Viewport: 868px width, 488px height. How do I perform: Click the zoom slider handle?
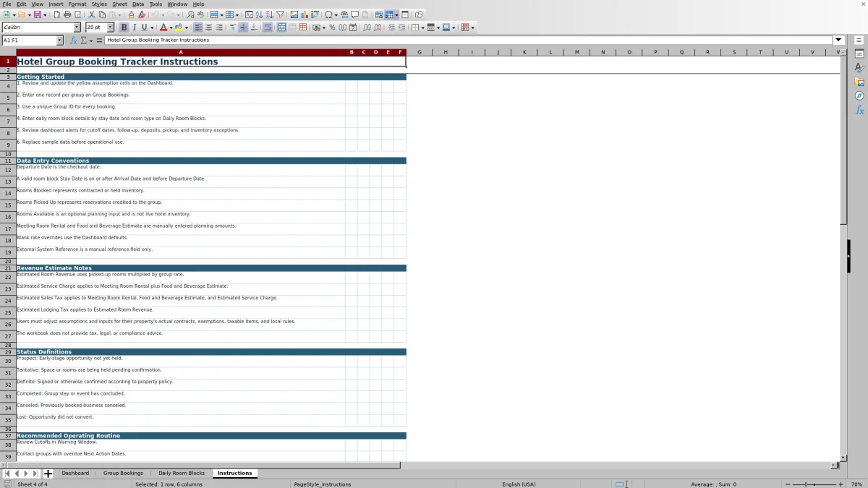[x=807, y=484]
